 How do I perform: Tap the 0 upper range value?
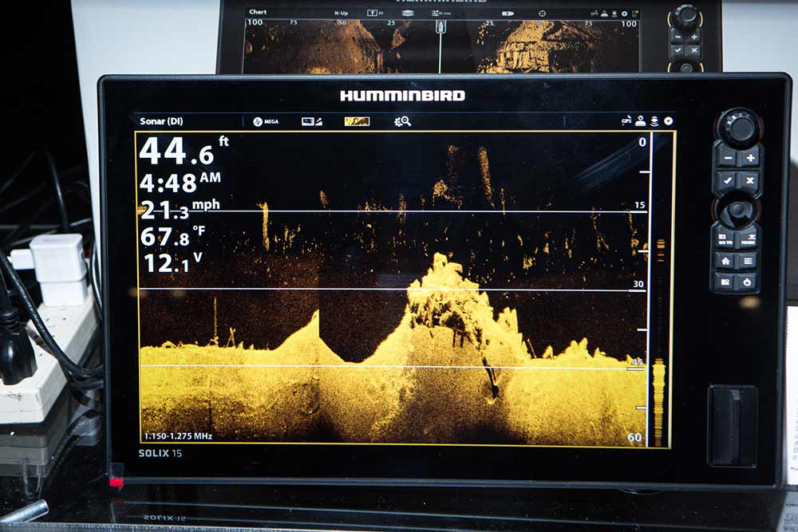(642, 142)
